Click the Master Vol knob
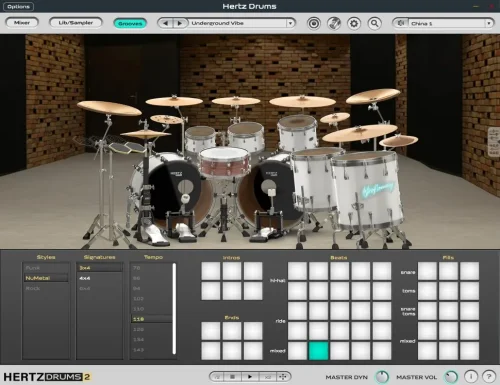 451,377
